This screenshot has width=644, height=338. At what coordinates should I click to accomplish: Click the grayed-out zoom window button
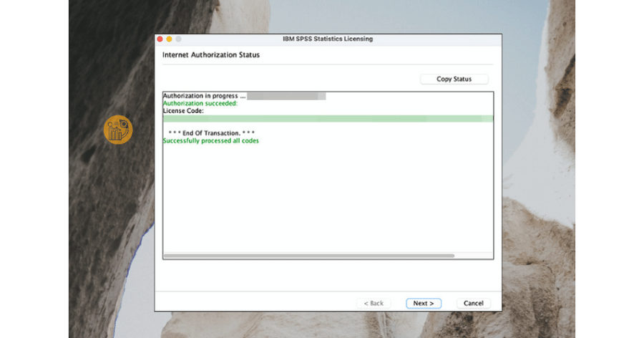[x=178, y=39]
